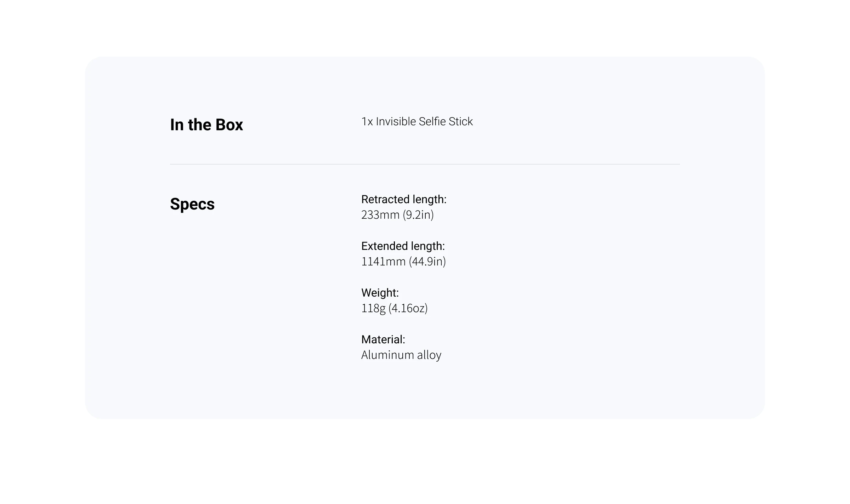Viewport: 850px width, 504px height.
Task: Click the word 'alloy' in the material value
Action: coord(429,355)
